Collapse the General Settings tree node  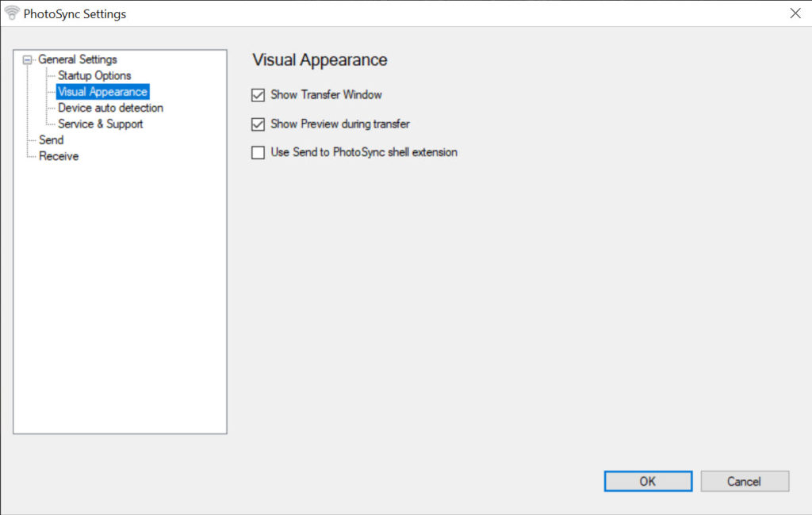28,60
